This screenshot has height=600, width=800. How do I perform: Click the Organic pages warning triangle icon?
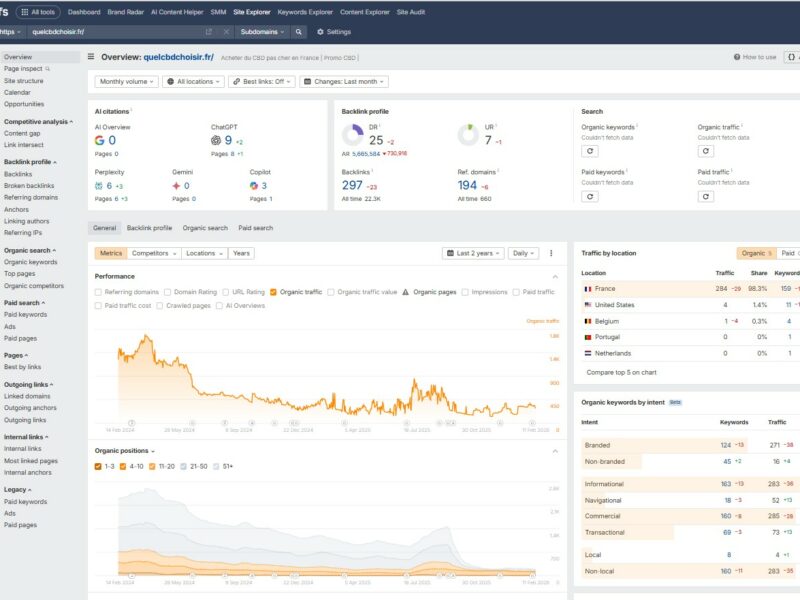[406, 292]
